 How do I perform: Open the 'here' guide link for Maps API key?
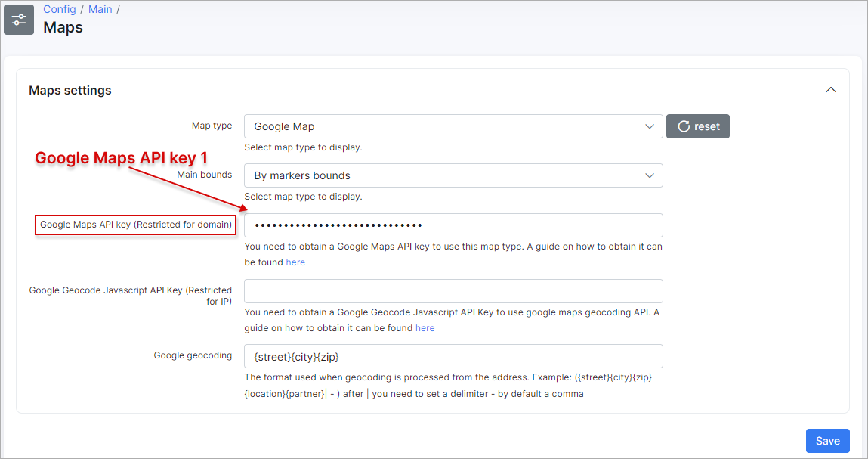295,262
